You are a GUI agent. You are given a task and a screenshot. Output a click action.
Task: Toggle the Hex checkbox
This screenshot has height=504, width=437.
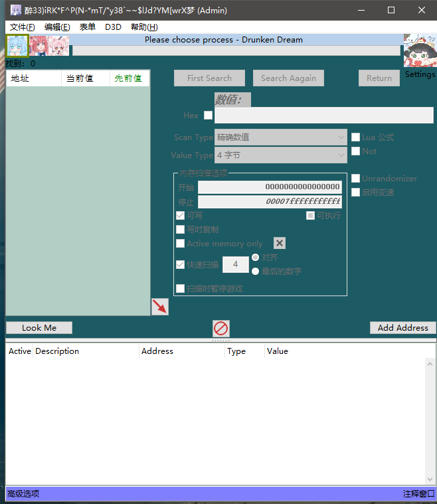coord(208,116)
